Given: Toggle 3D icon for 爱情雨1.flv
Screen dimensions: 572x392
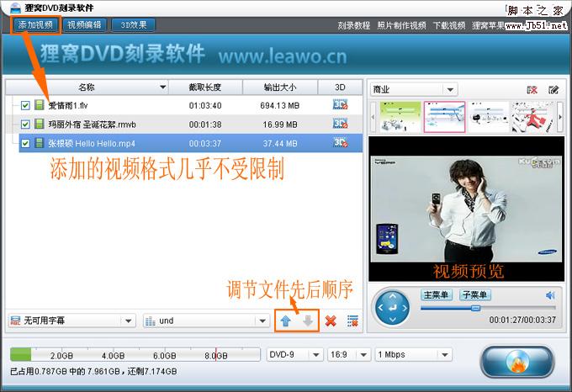Looking at the screenshot, I should coord(340,105).
